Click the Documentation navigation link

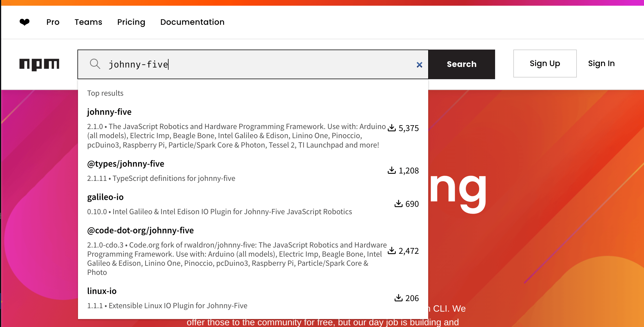pyautogui.click(x=192, y=22)
